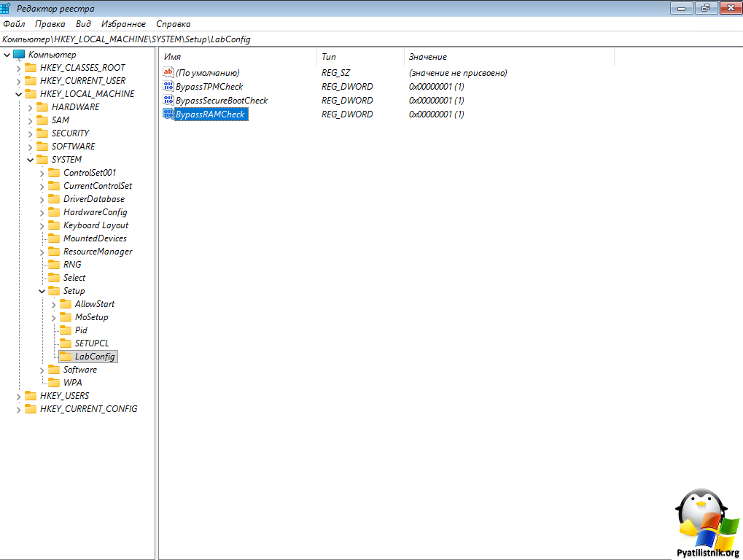Viewport: 743px width, 560px height.
Task: Click the Компьютер computer icon in tree
Action: coord(19,55)
